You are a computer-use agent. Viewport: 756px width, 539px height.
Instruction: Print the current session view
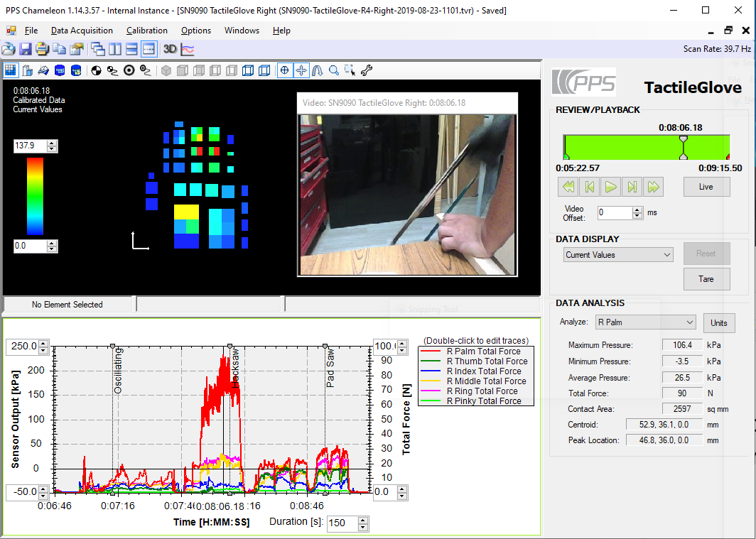(43, 49)
